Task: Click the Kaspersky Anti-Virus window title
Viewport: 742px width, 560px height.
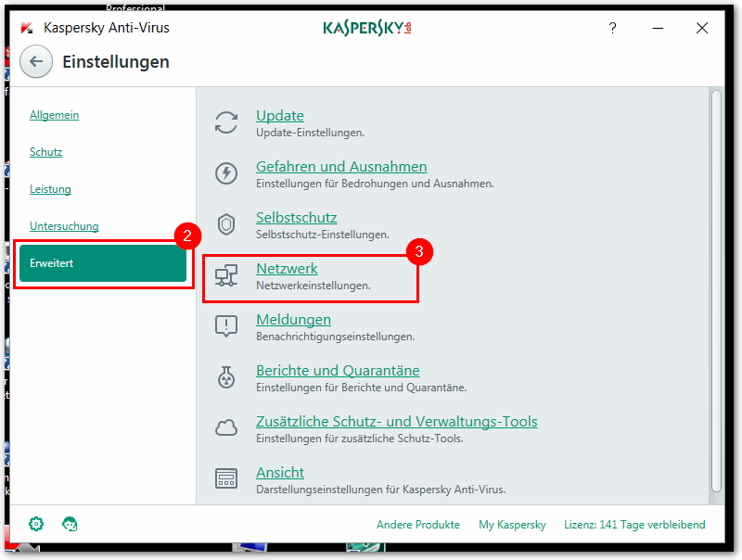Action: coord(107,28)
